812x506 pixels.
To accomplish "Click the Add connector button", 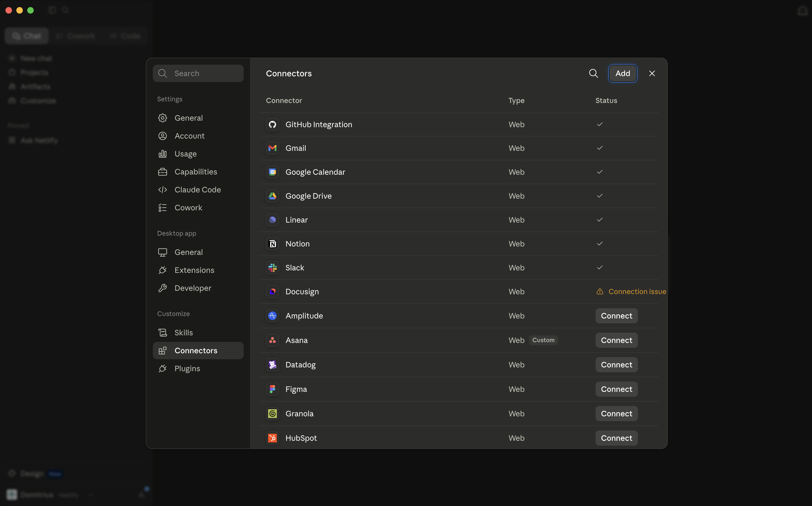I will coord(622,73).
